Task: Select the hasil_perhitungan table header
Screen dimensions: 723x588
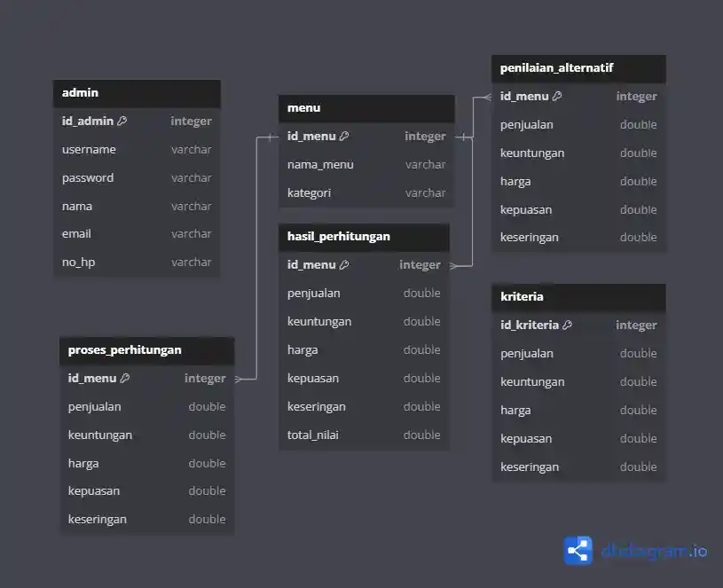Action: [364, 237]
